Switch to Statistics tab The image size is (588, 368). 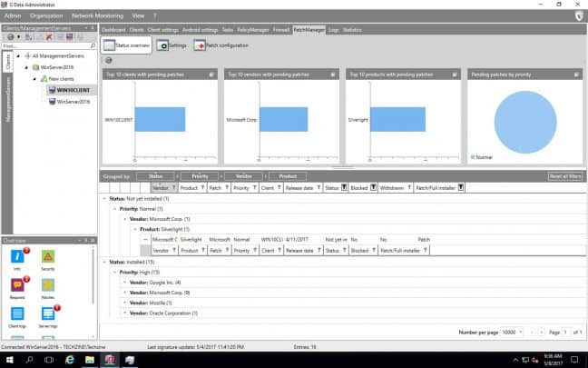click(352, 30)
